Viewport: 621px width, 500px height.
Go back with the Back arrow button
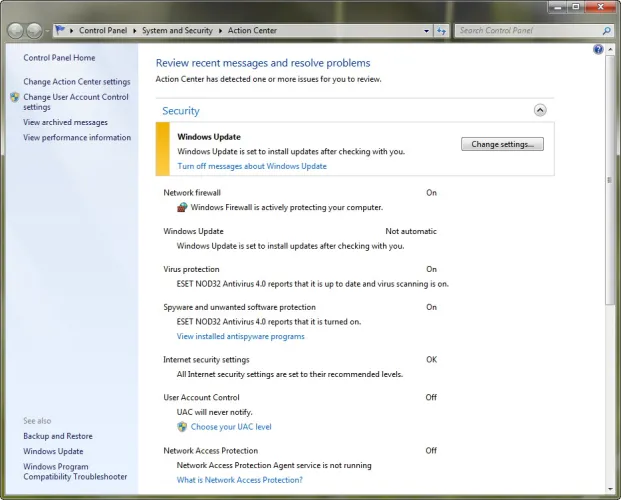(16, 31)
